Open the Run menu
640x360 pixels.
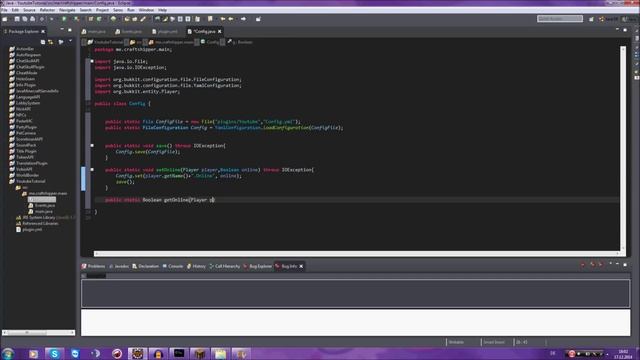[x=131, y=10]
